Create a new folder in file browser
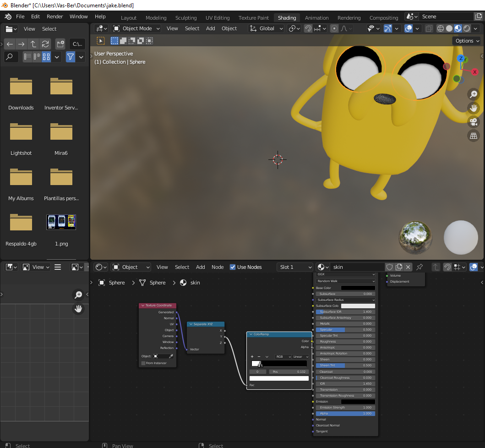 [60, 44]
